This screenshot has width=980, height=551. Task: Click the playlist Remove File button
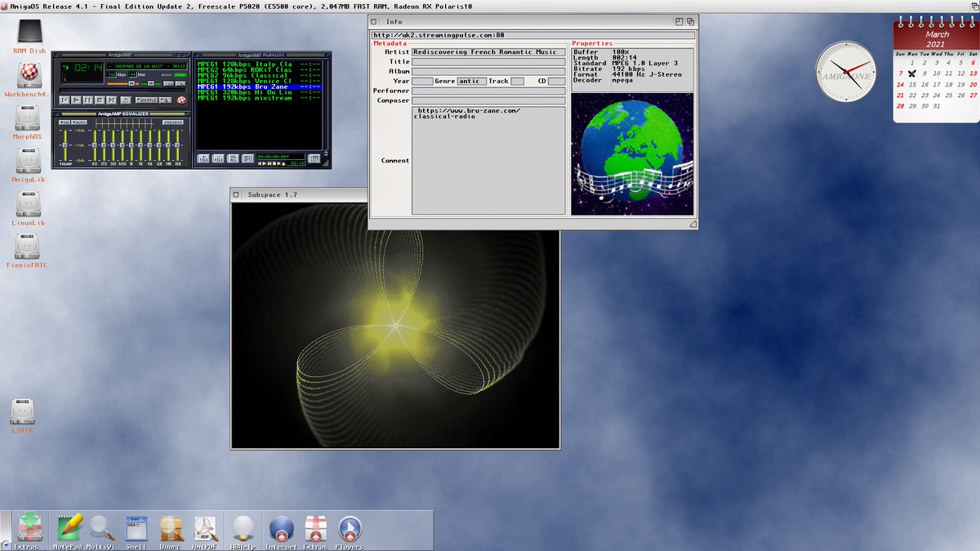pos(218,158)
